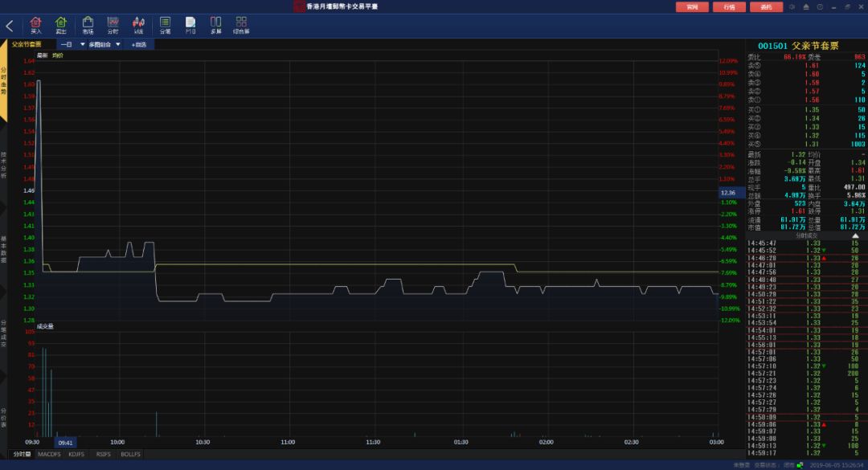Viewport: 868px width, 470px height.
Task: Select the 基本数据 side tab
Action: [x=3, y=249]
